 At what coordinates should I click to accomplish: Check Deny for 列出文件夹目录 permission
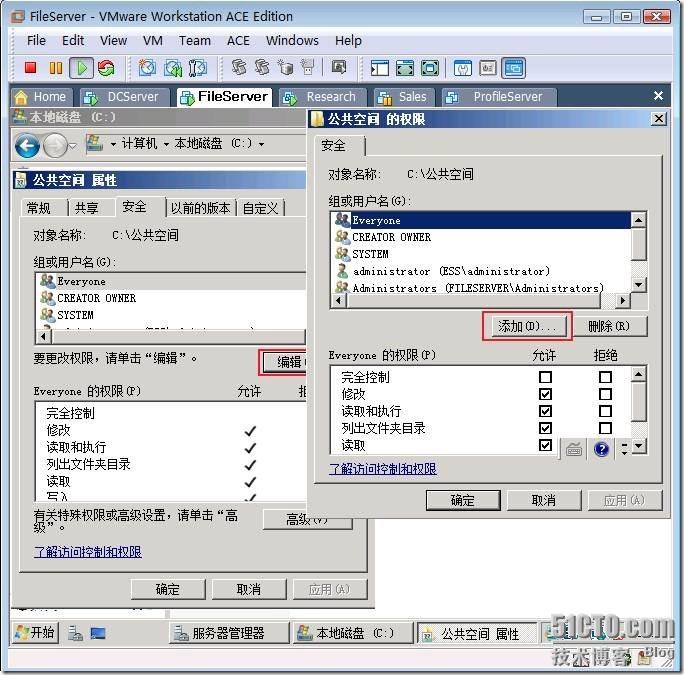[605, 428]
